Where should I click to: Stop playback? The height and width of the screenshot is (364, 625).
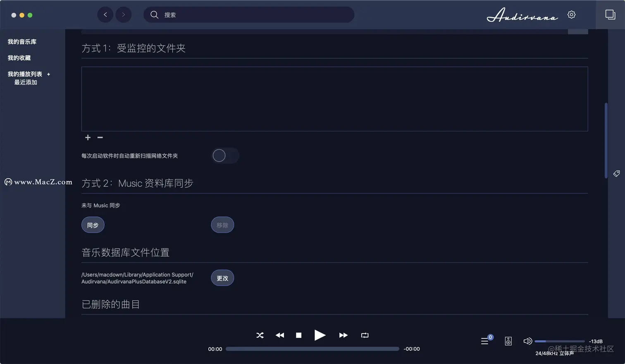coord(299,335)
